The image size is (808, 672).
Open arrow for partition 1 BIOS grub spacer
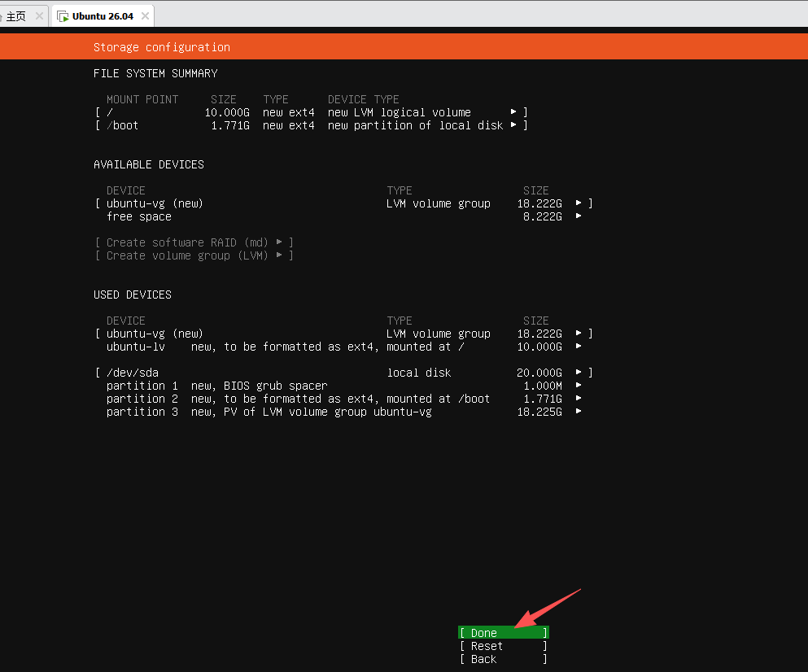[579, 386]
